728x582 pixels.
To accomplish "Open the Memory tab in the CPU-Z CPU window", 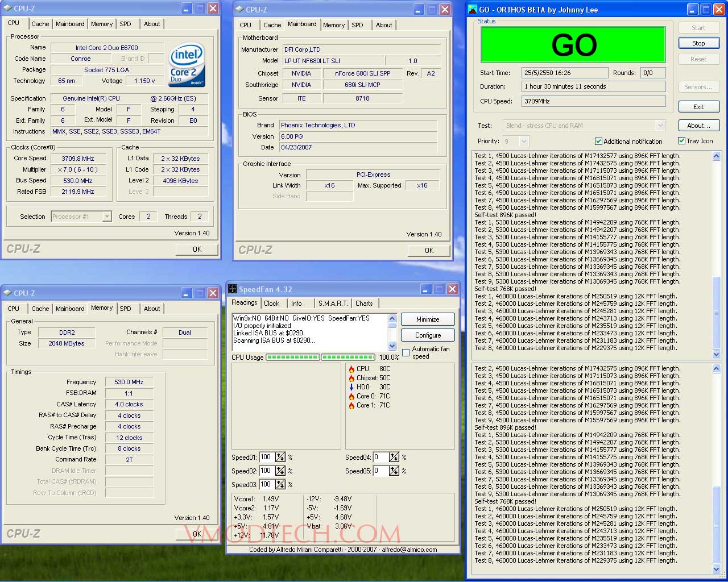I will [x=102, y=24].
